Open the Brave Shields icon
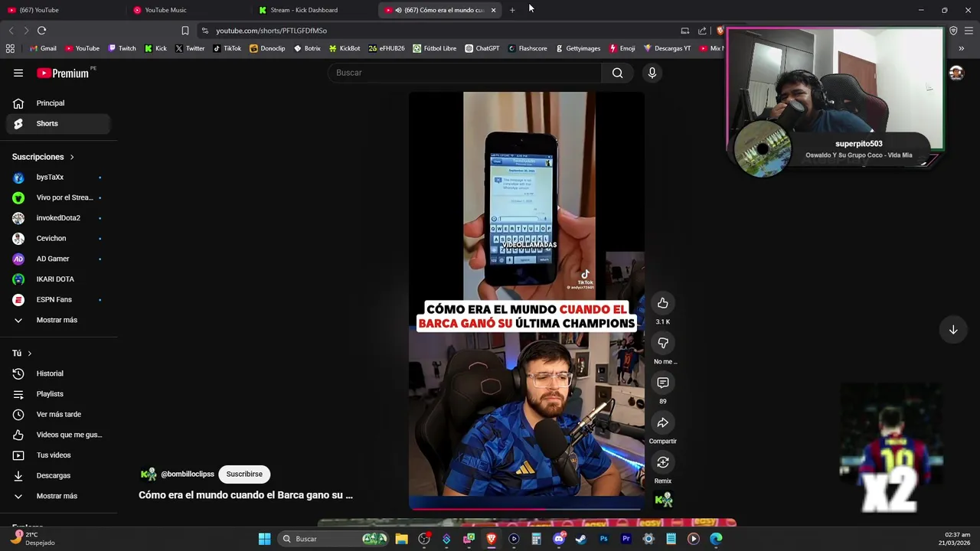The height and width of the screenshot is (551, 980). [720, 31]
